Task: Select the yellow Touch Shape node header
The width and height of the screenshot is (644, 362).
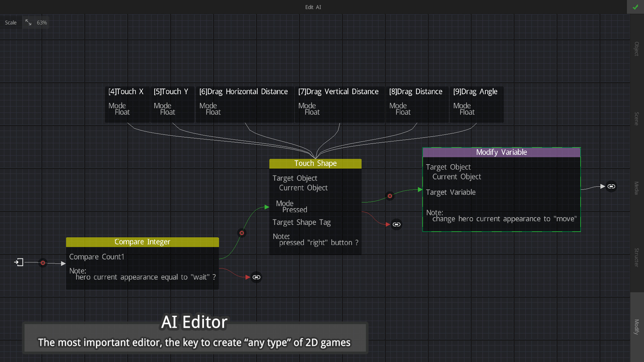Action: tap(315, 163)
